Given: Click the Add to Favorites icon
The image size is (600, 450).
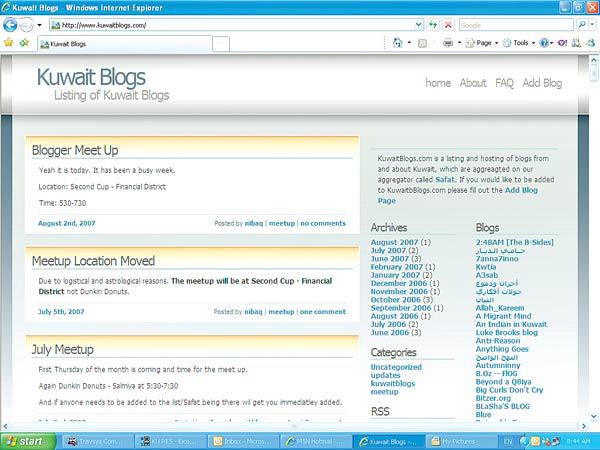Looking at the screenshot, I should tap(24, 44).
